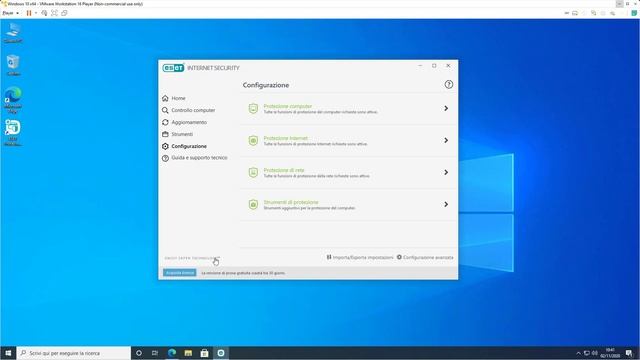This screenshot has width=640, height=360.
Task: Click Importa/Esporta impostazioni link
Action: point(363,258)
